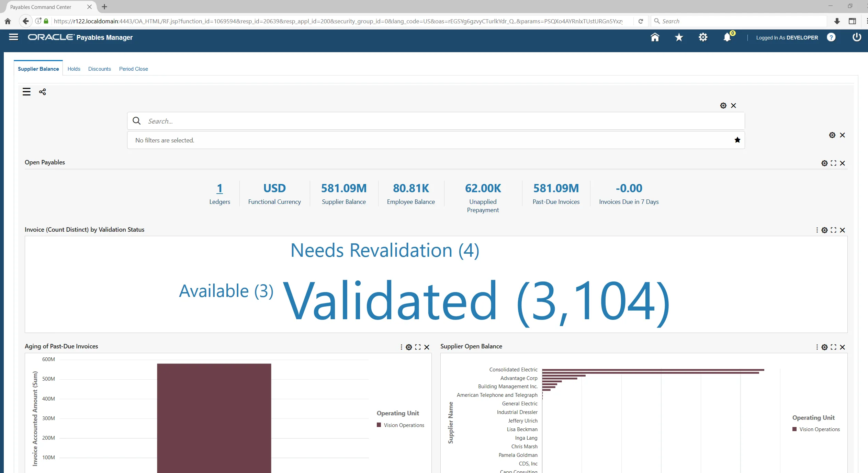
Task: Click the Consolidated Electric supplier bar
Action: click(x=653, y=370)
